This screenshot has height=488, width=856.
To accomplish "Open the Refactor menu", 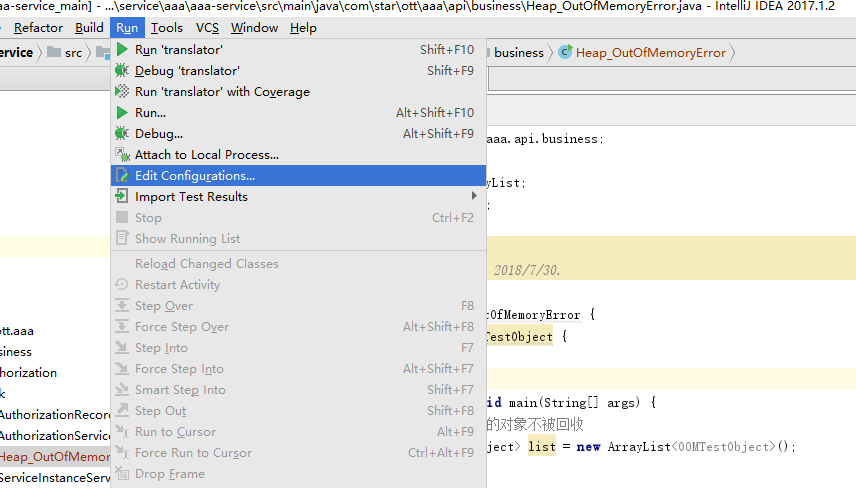I will [x=38, y=28].
